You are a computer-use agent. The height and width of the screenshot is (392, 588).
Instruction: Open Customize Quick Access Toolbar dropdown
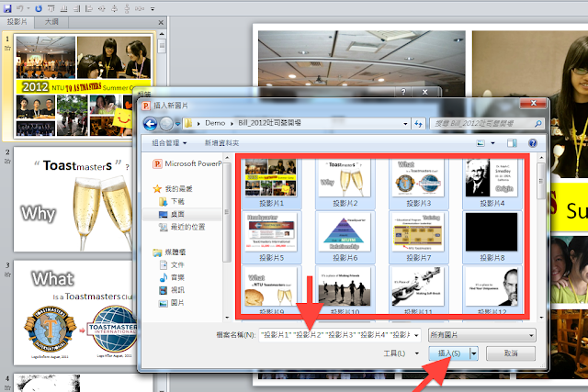pos(153,8)
